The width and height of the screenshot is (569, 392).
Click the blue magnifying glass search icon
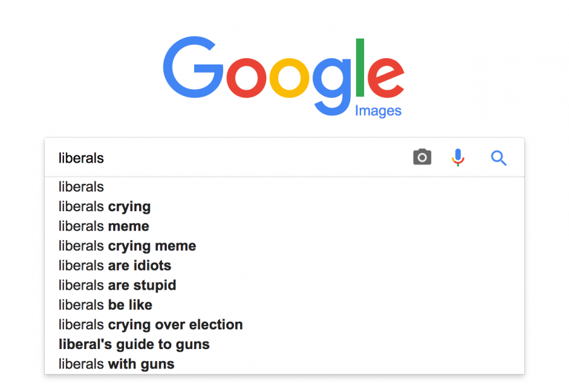(499, 158)
